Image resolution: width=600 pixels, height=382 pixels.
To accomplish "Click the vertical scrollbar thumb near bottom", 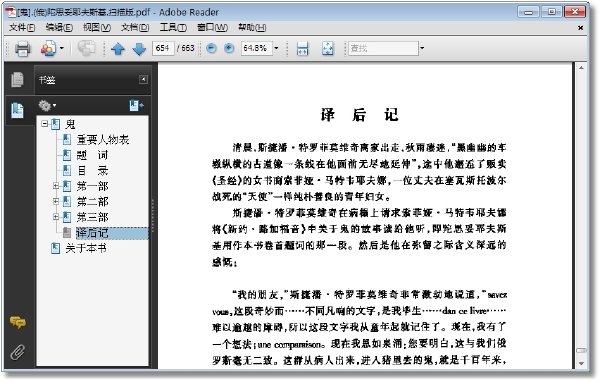I will (581, 350).
